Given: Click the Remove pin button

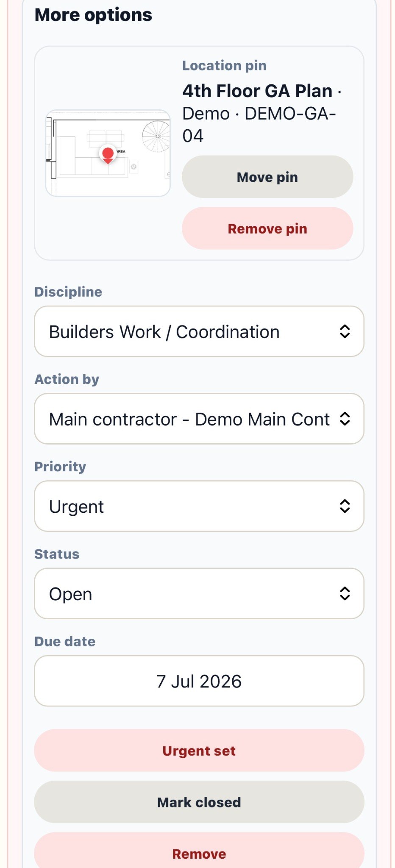Looking at the screenshot, I should [x=267, y=228].
